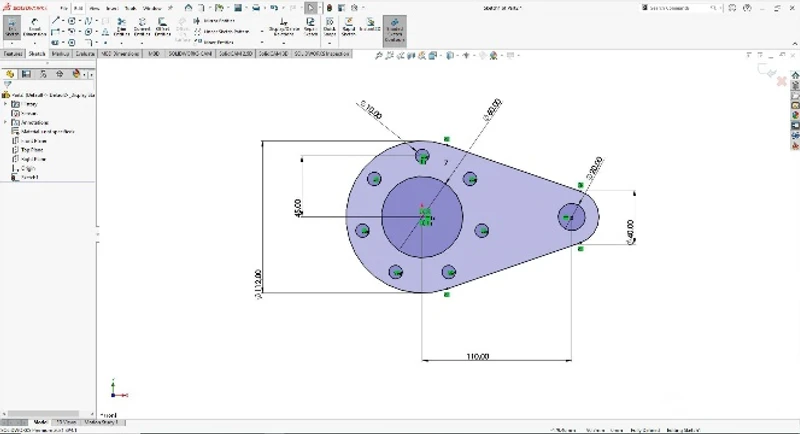
Task: Select the Trim Entities tool
Action: point(121,27)
